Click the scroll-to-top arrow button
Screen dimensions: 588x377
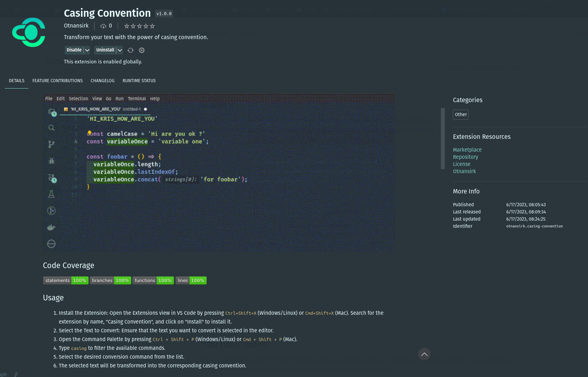(x=424, y=354)
